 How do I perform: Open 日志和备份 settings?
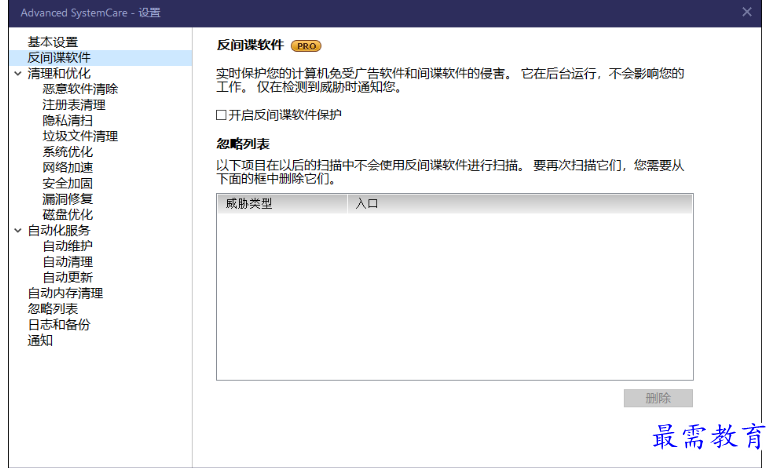59,325
